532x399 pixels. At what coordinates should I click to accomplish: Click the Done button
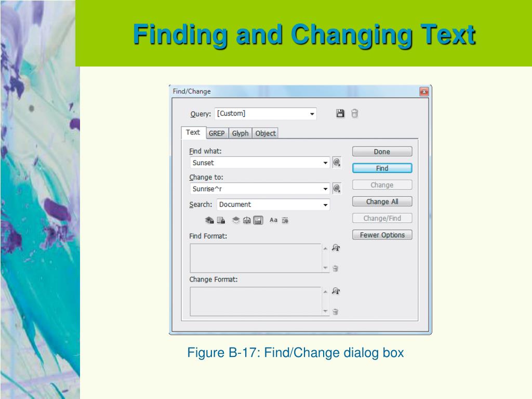[382, 152]
